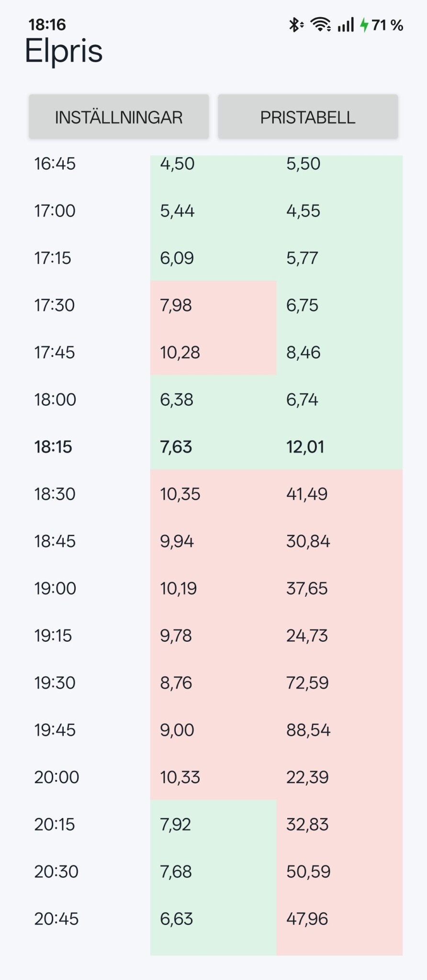Open the INSTÄLLNINGAR settings button

click(x=119, y=117)
